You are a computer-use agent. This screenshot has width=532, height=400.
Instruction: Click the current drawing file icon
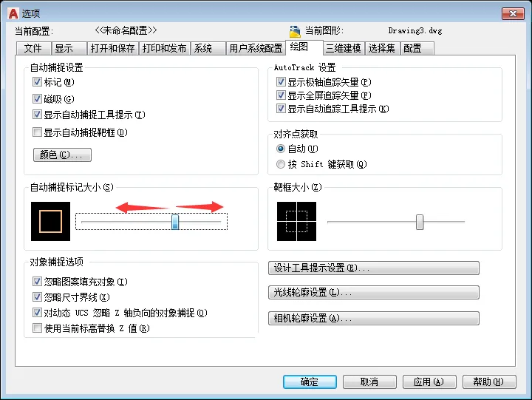click(295, 32)
